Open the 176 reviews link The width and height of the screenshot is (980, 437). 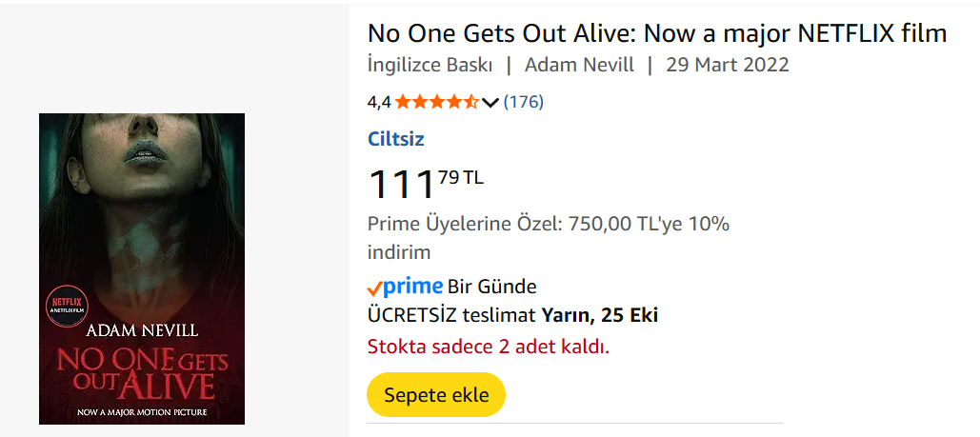click(x=523, y=102)
